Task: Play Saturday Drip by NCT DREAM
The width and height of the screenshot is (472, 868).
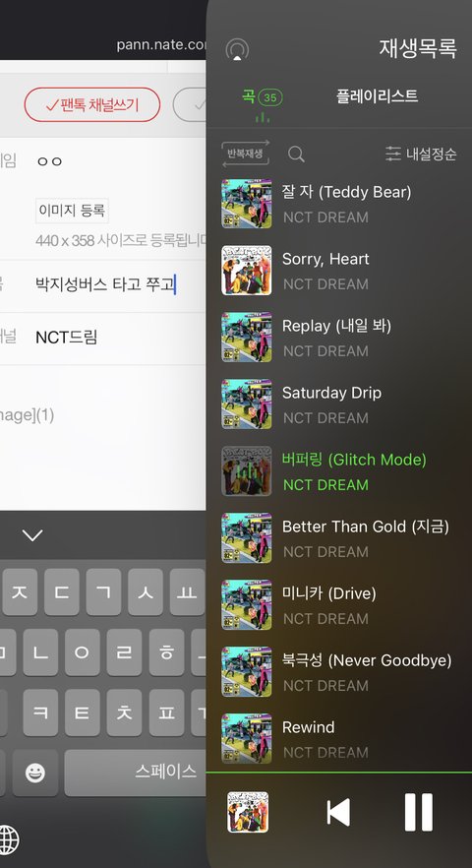Action: [338, 404]
